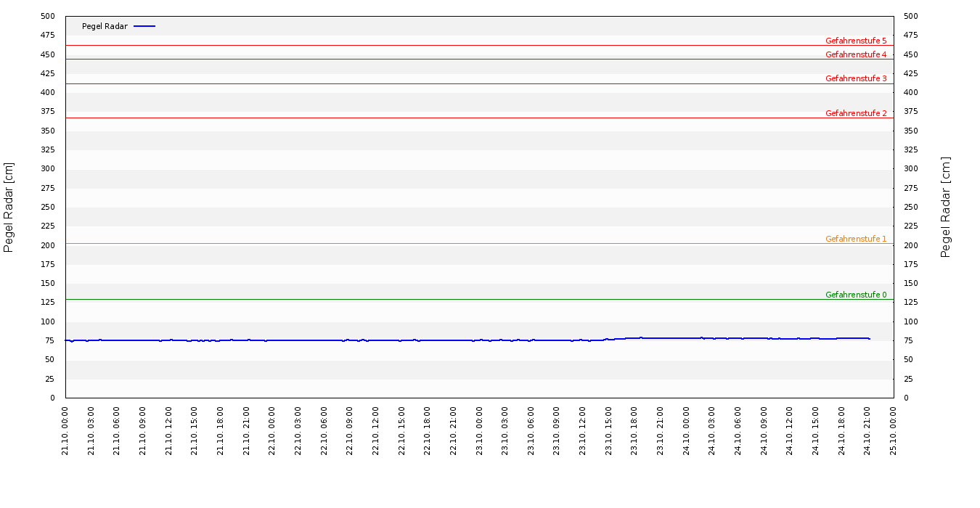Select the Gefahrenstufe 4 threshold label
980x508 pixels.
coord(856,54)
